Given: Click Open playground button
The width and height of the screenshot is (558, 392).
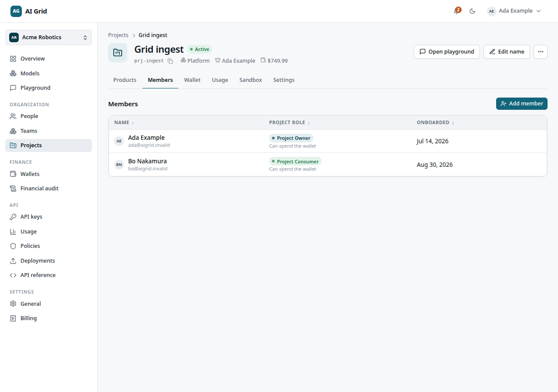Looking at the screenshot, I should point(447,52).
